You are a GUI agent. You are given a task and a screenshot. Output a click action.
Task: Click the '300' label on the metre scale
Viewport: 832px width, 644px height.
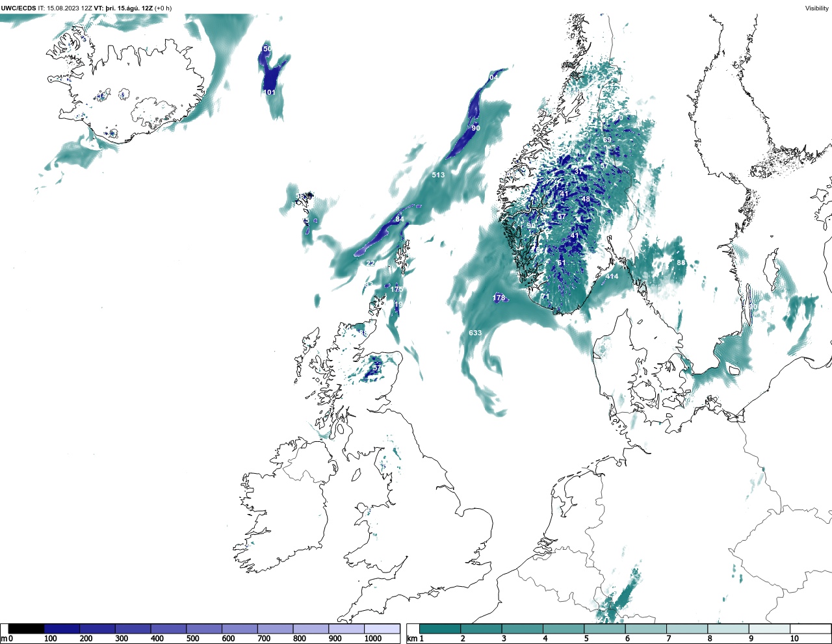coord(122,639)
